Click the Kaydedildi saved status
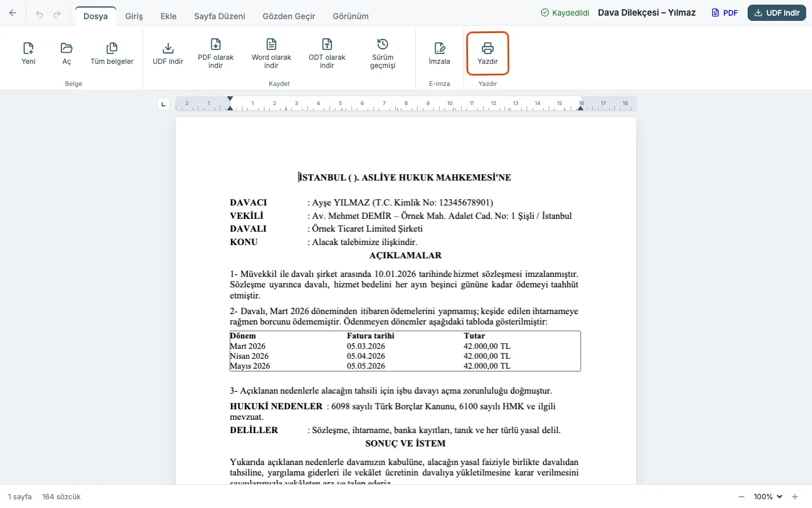 coord(565,13)
